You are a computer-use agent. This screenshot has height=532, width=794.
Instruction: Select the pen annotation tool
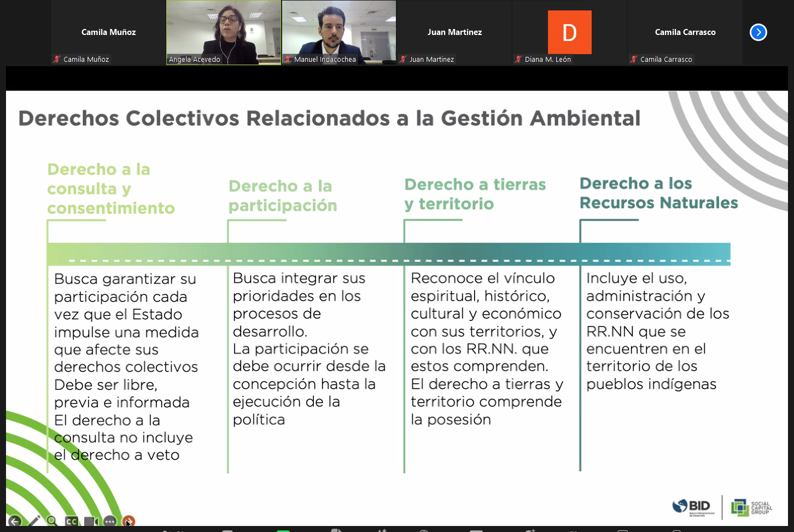click(34, 521)
